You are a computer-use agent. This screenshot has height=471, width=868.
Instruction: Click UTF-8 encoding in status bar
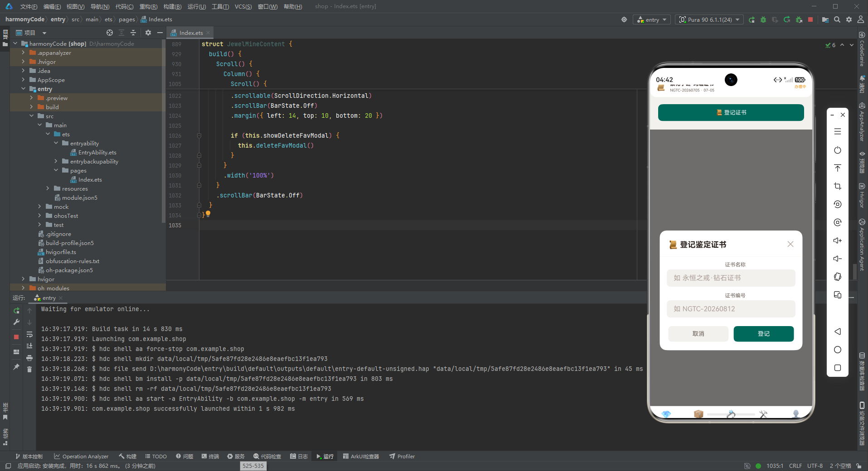tap(815, 466)
